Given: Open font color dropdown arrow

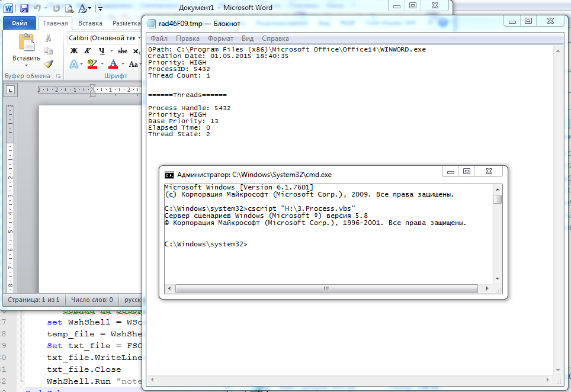Looking at the screenshot, I should pos(123,64).
